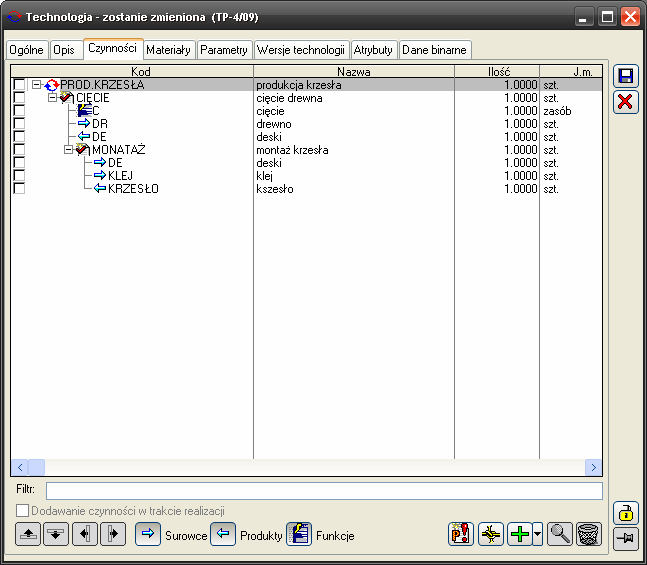Click the function icon next to C
Screen dimensions: 647x565
coord(85,111)
